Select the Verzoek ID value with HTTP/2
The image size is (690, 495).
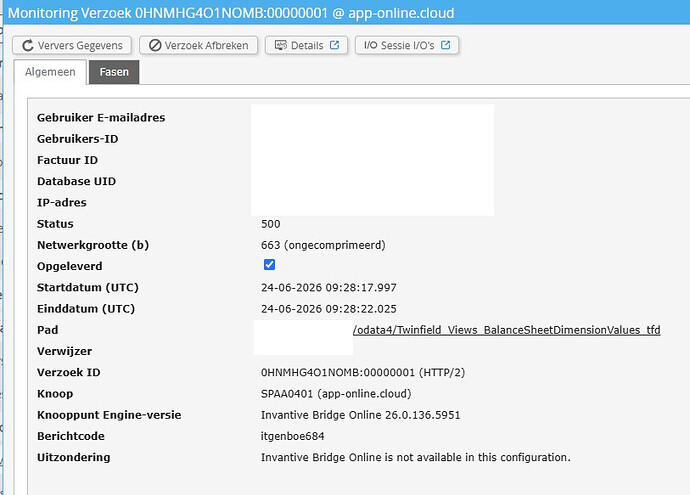coord(363,373)
